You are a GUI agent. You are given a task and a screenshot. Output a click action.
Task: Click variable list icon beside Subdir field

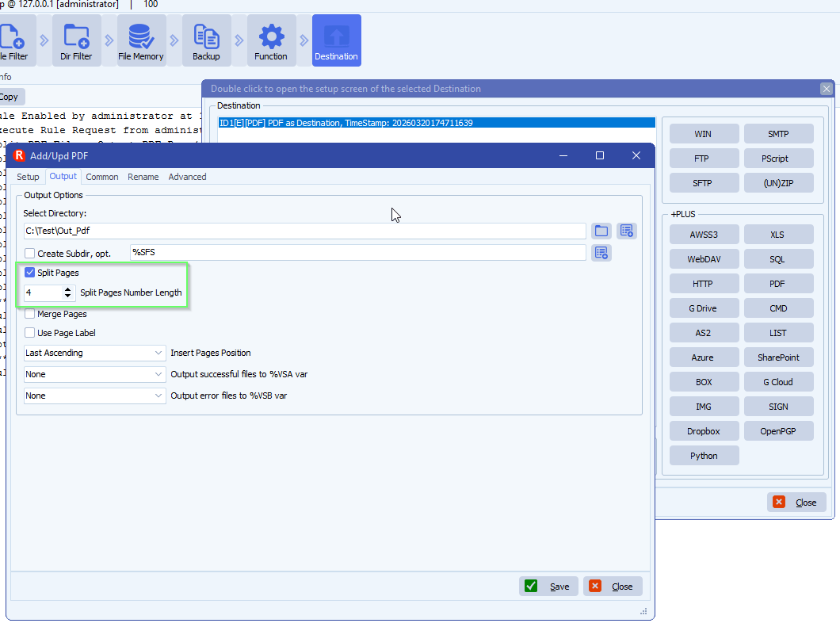601,253
